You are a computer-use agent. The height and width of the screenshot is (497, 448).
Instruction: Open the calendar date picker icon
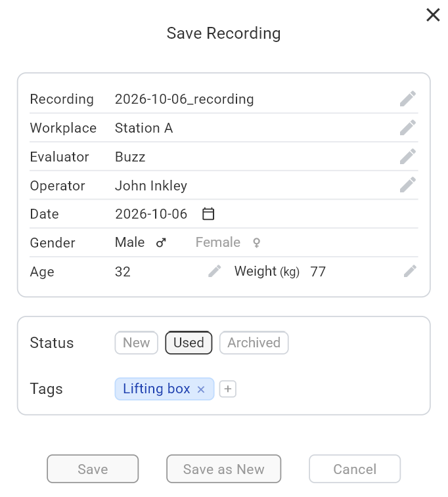[208, 213]
